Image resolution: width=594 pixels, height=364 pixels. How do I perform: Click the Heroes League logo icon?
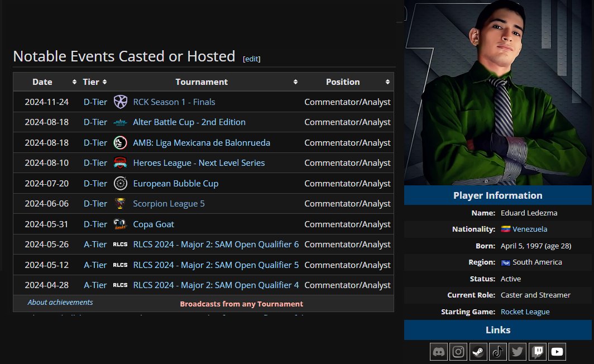pos(121,163)
